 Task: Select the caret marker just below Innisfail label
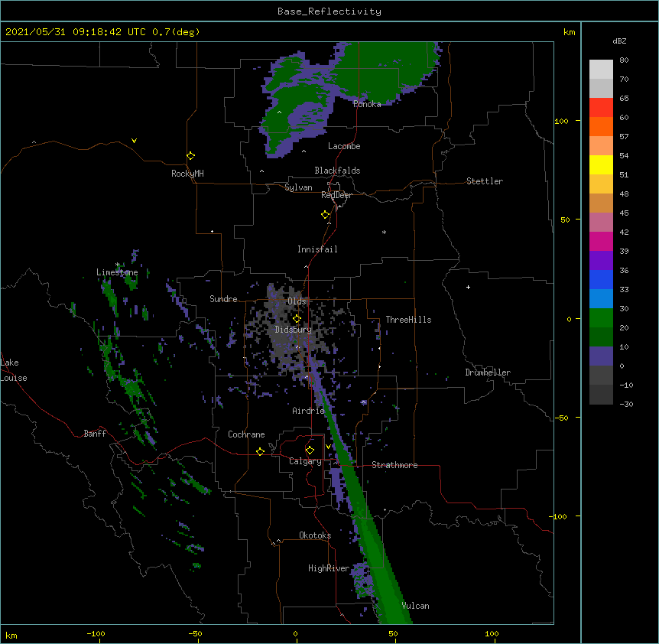pyautogui.click(x=306, y=266)
